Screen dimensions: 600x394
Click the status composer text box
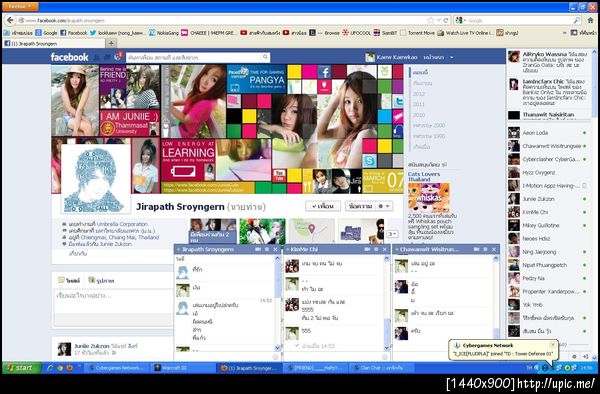coord(113,301)
